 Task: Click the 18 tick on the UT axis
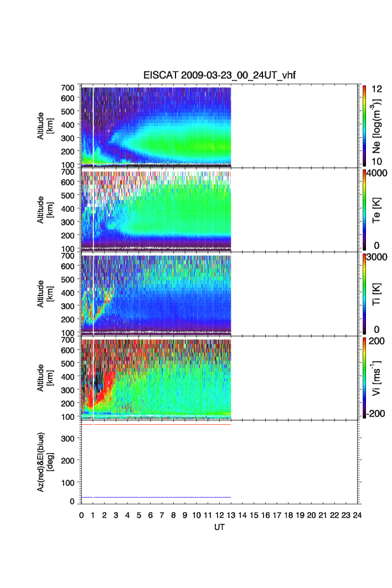coord(288,515)
